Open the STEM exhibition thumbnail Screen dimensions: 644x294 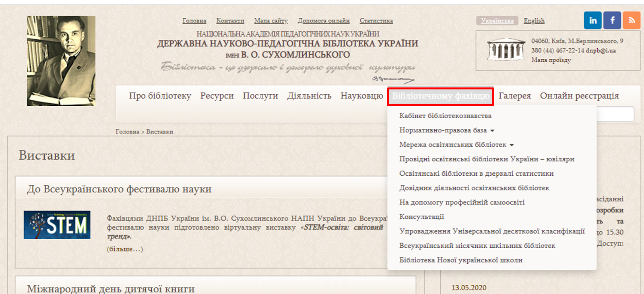[57, 225]
